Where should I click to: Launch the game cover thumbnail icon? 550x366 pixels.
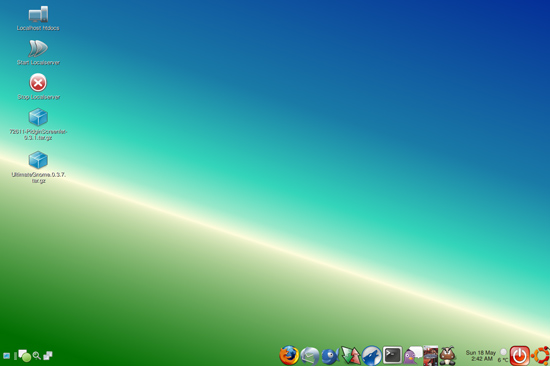click(x=430, y=355)
